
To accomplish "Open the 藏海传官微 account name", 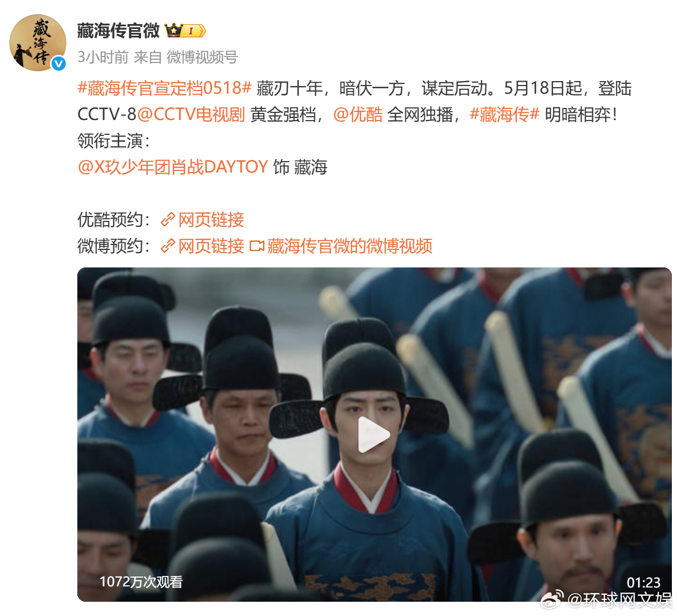I will point(118,31).
